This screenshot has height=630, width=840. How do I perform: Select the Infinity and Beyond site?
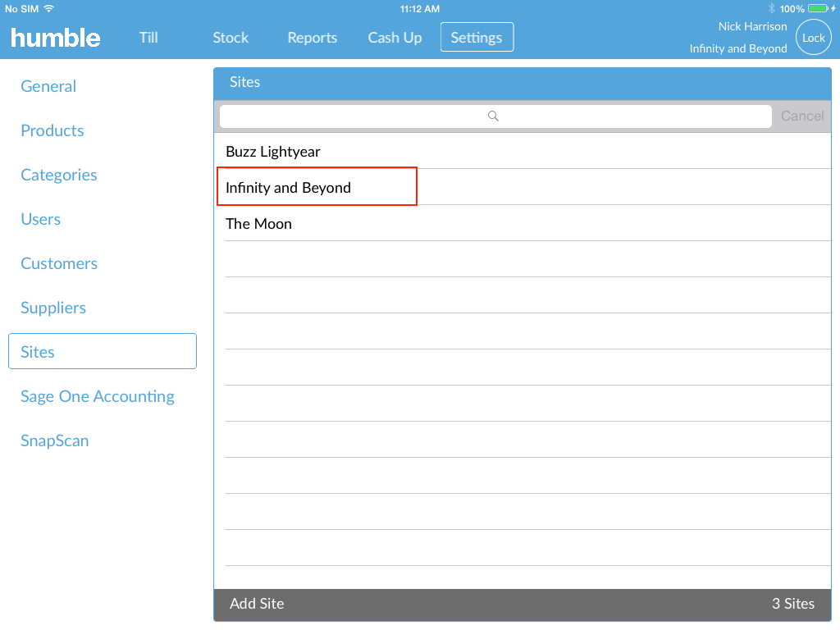pos(523,188)
